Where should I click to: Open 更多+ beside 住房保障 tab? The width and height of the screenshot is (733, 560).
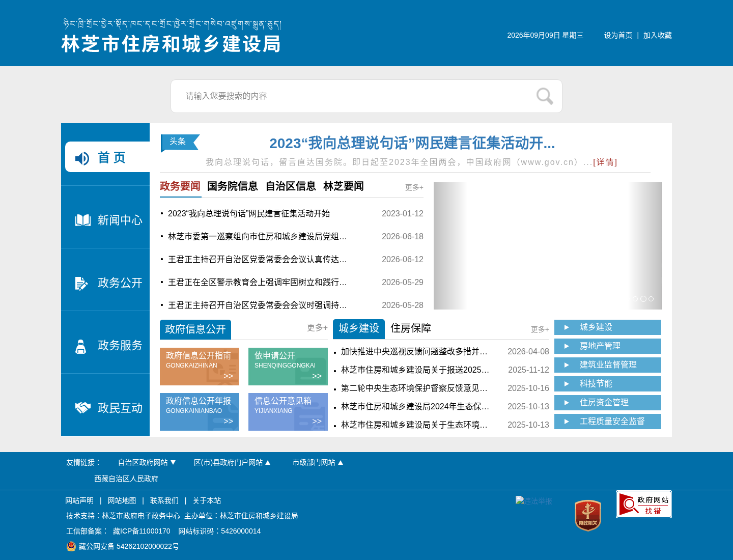(540, 329)
